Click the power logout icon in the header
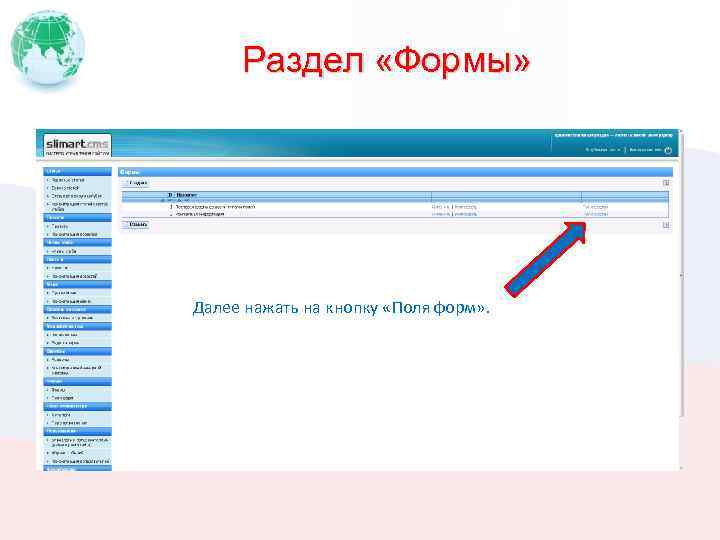Screen dimensions: 720x540 point(668,150)
